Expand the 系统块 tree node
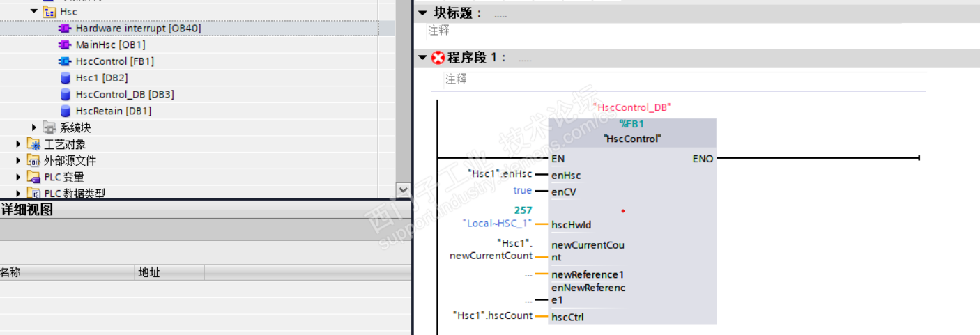980x335 pixels. coord(34,127)
